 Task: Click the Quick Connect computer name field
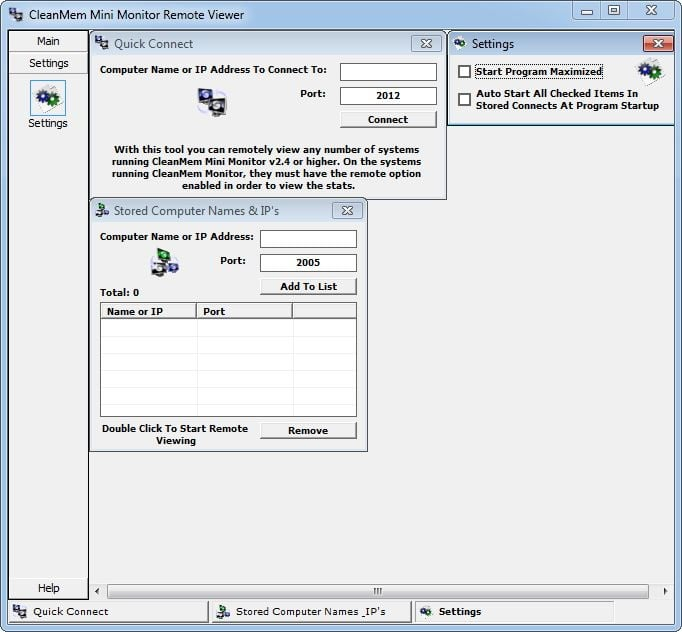(388, 72)
